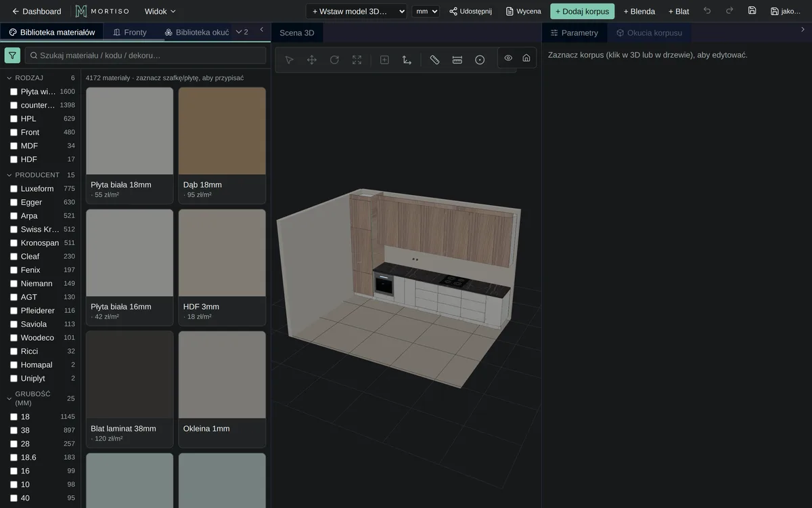Click the Mortiso logo
Screen dimensions: 812x508
[101, 11]
